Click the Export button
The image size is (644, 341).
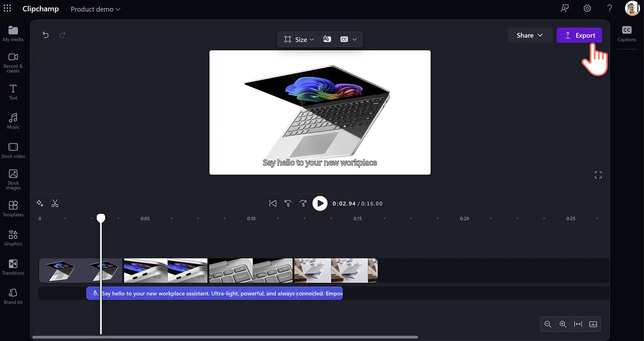(x=579, y=35)
